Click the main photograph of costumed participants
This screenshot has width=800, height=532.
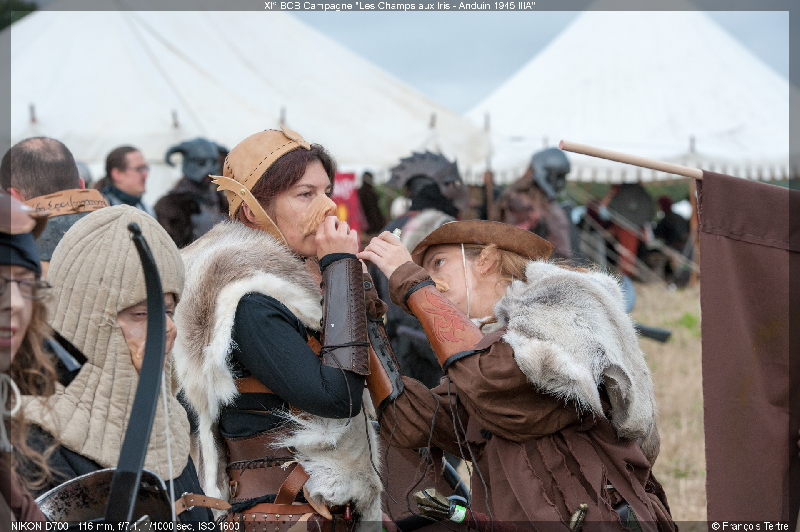coord(400,266)
